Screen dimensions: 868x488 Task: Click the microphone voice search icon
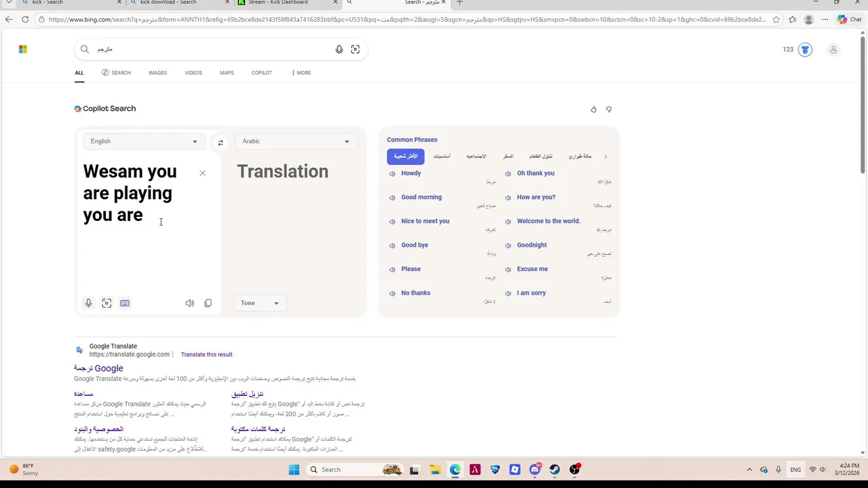[x=339, y=49]
